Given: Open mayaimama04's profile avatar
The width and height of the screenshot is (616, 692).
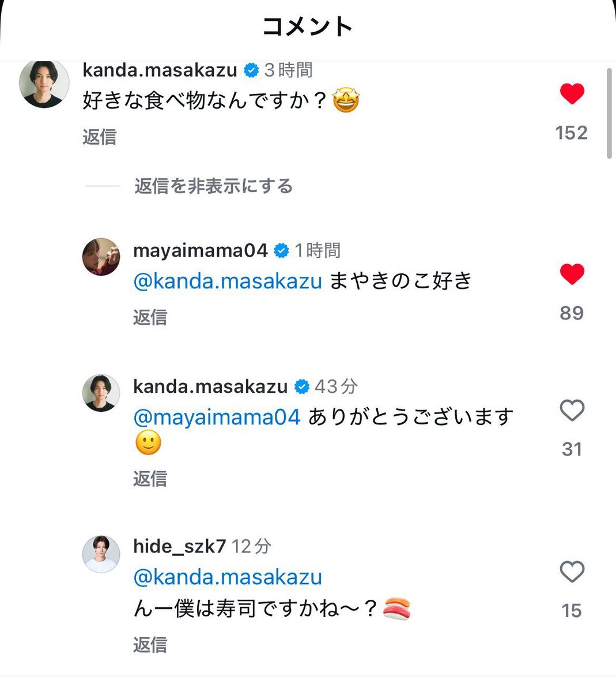Looking at the screenshot, I should pyautogui.click(x=101, y=257).
